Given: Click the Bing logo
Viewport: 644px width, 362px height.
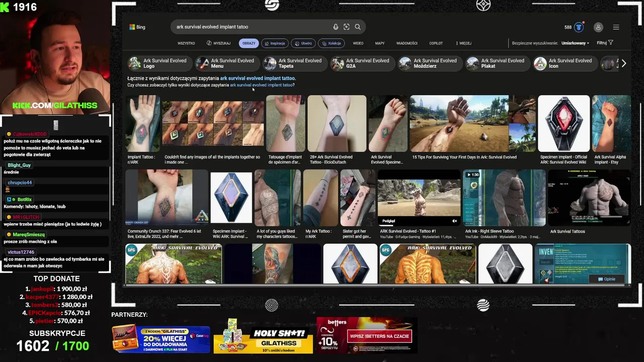Looking at the screenshot, I should (x=137, y=27).
